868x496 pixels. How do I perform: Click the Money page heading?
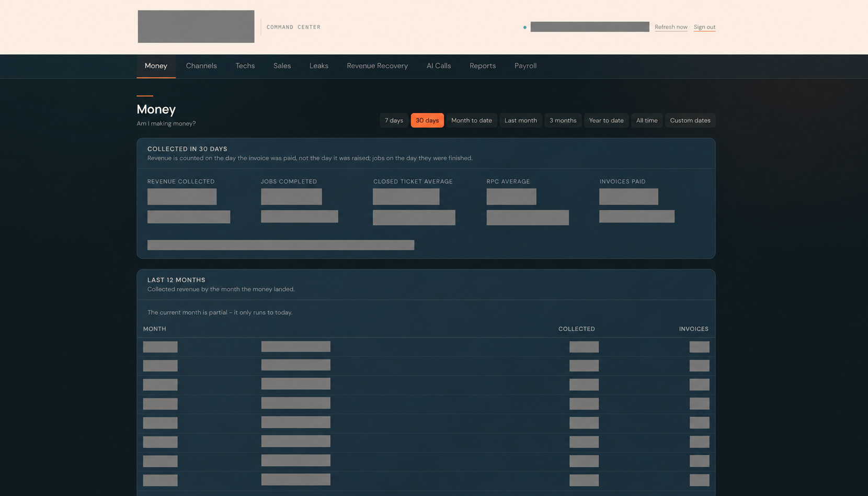coord(156,109)
